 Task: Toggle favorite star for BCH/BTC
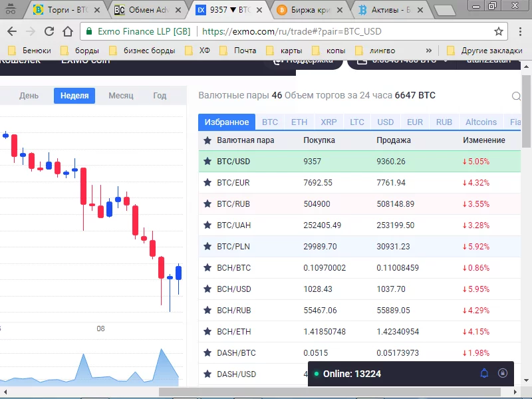(x=207, y=268)
